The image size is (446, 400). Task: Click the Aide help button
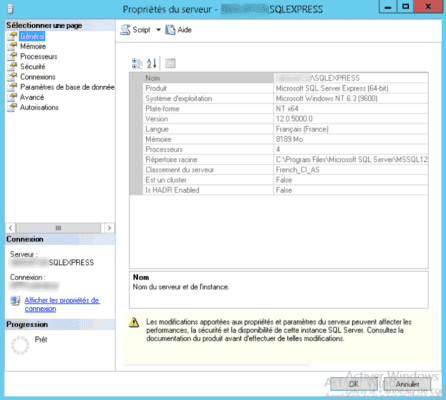click(179, 30)
